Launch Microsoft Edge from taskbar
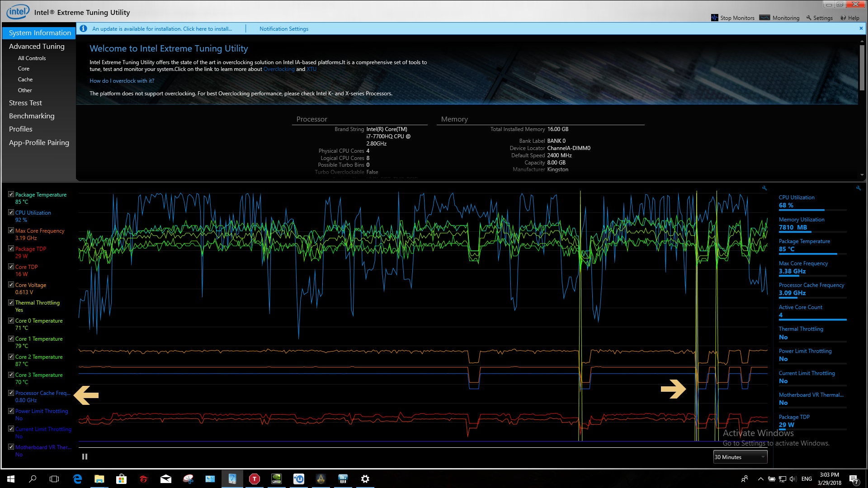The height and width of the screenshot is (488, 868). click(x=77, y=479)
